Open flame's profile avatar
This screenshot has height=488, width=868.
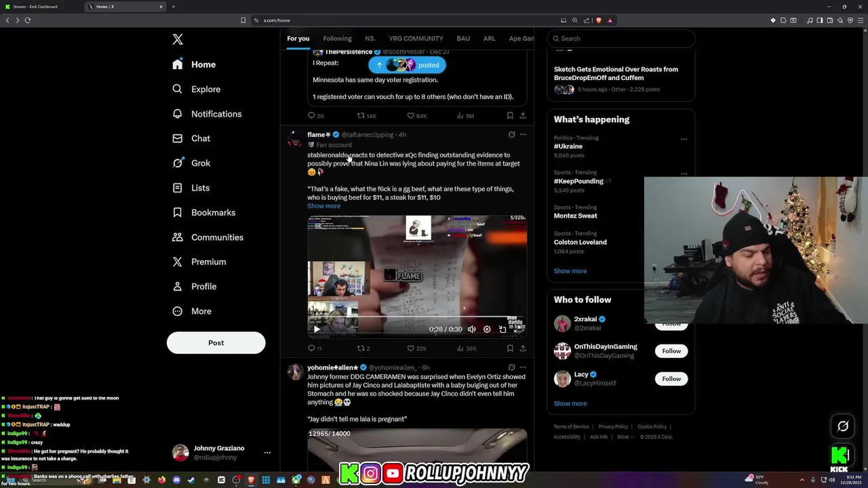tap(295, 139)
